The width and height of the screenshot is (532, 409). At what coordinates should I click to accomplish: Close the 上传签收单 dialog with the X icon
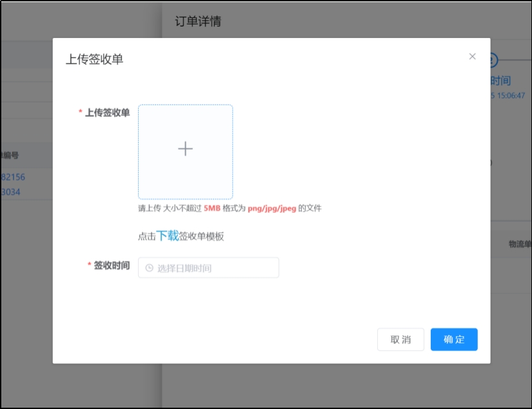472,57
